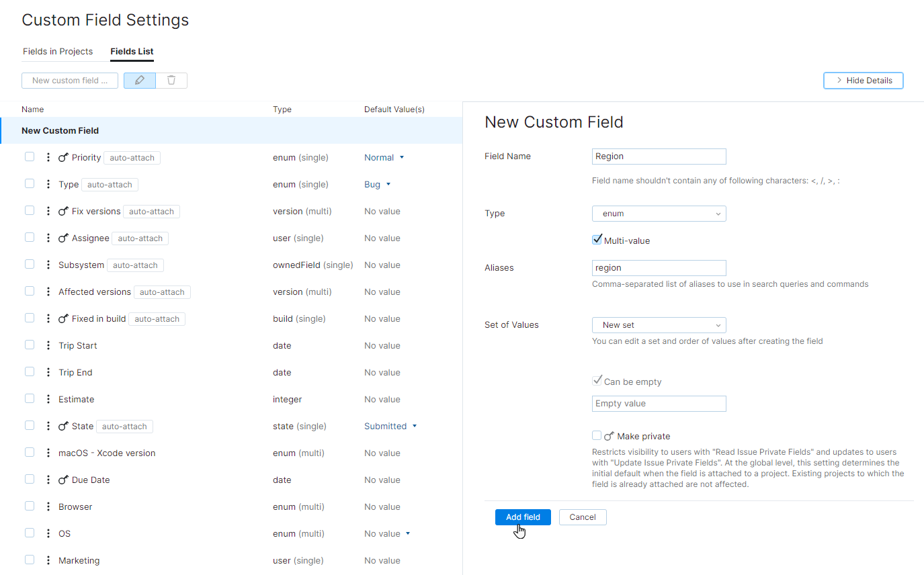This screenshot has width=924, height=575.
Task: Open drag handle menu for Priority field
Action: click(x=48, y=157)
